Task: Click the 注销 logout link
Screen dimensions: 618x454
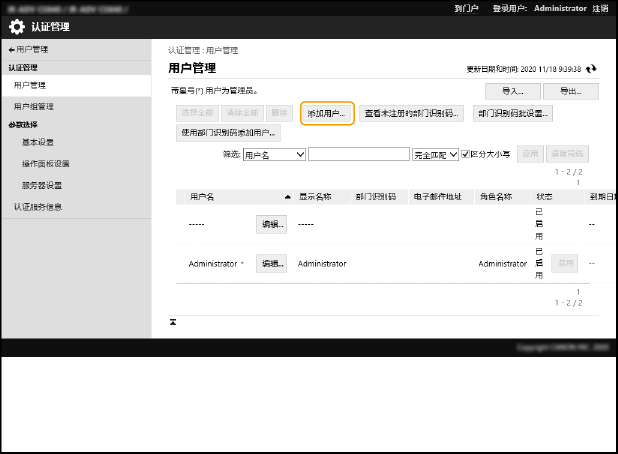Action: pos(600,7)
